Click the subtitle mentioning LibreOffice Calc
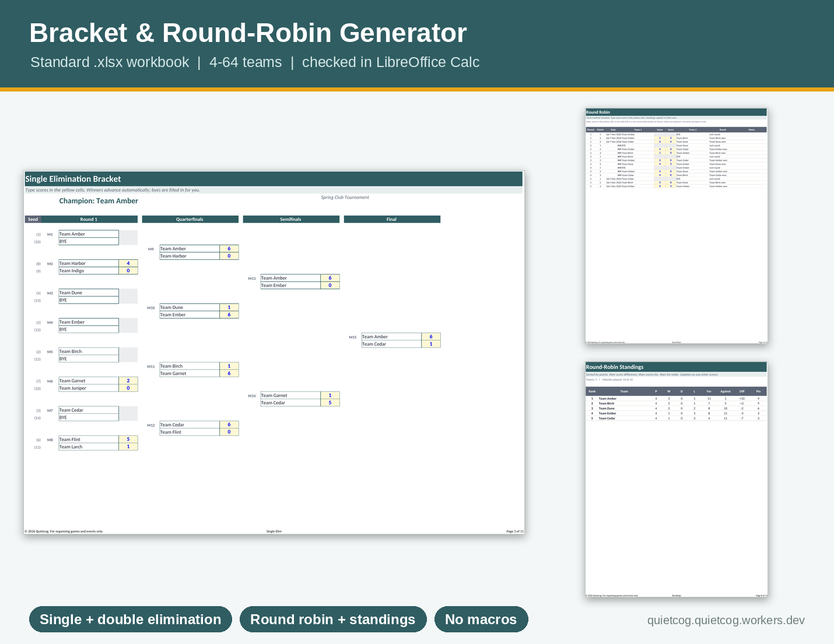The image size is (834, 644). [x=255, y=62]
